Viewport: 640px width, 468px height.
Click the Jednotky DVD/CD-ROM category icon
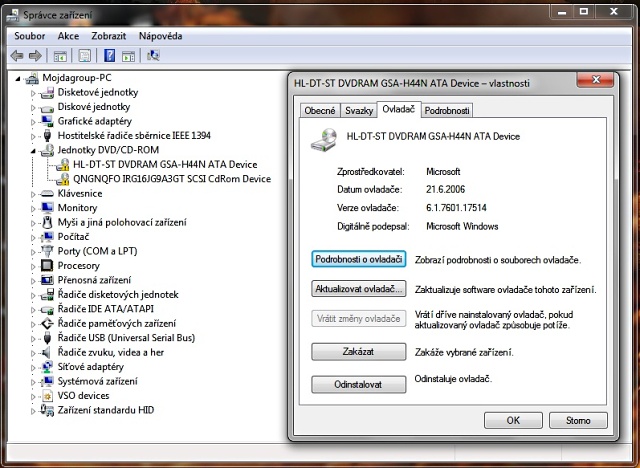click(47, 150)
